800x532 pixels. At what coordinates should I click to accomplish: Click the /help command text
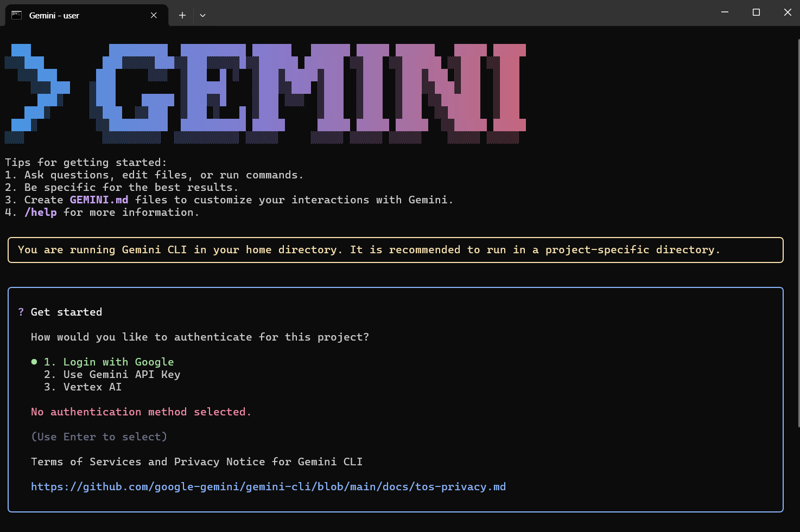tap(41, 212)
